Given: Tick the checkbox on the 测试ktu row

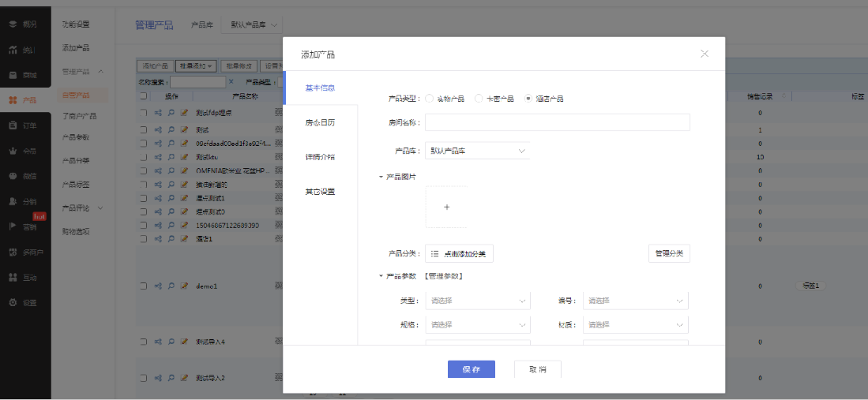Looking at the screenshot, I should [144, 156].
